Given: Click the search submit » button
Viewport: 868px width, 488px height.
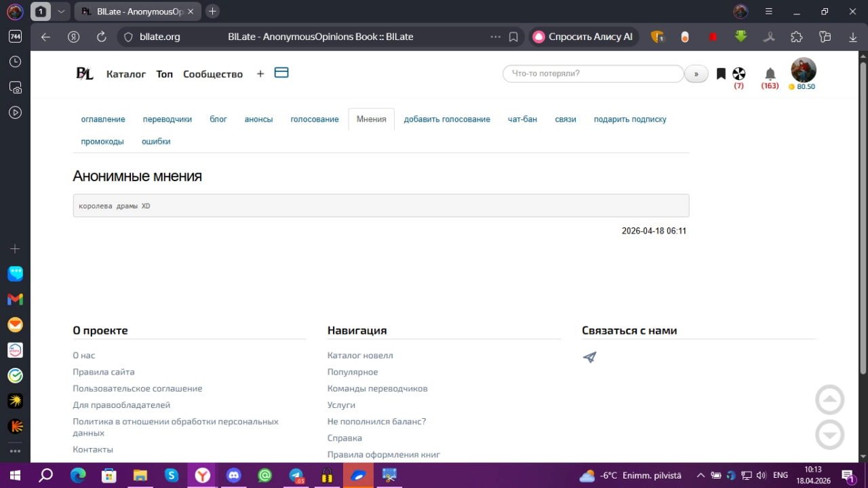Looking at the screenshot, I should point(696,74).
